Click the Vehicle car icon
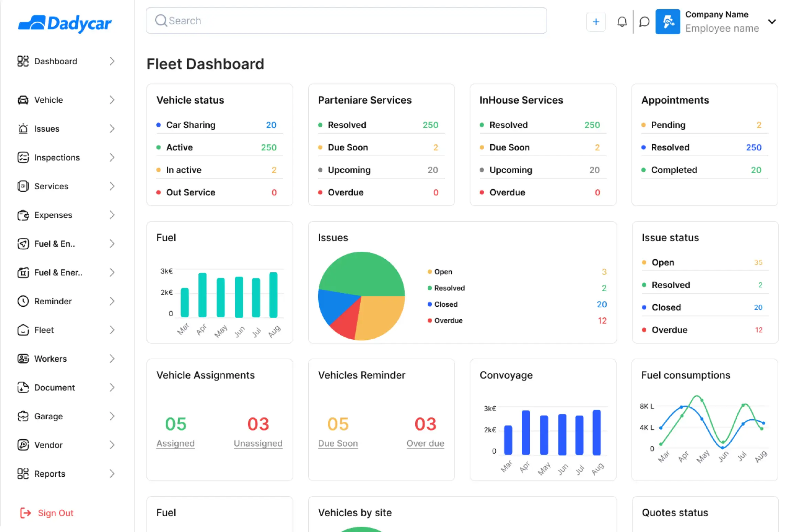The height and width of the screenshot is (532, 792). coord(23,100)
